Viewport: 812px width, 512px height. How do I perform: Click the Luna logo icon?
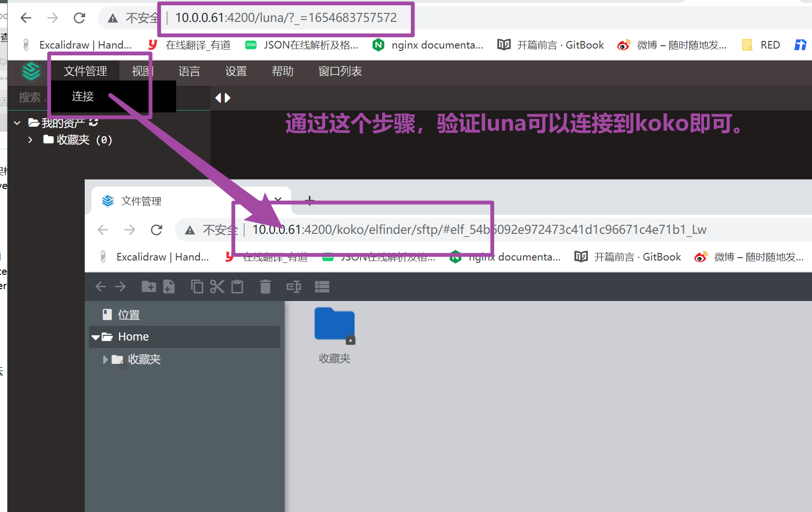[x=31, y=71]
